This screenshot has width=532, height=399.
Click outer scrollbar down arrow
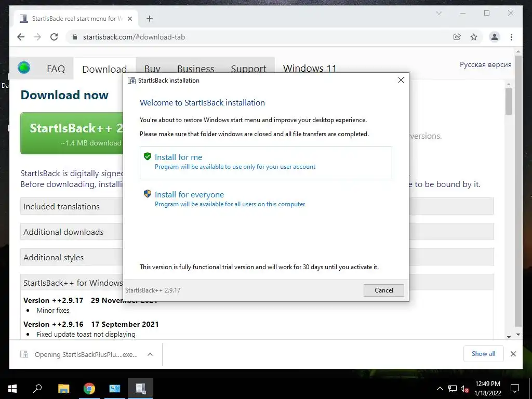pyautogui.click(x=518, y=335)
